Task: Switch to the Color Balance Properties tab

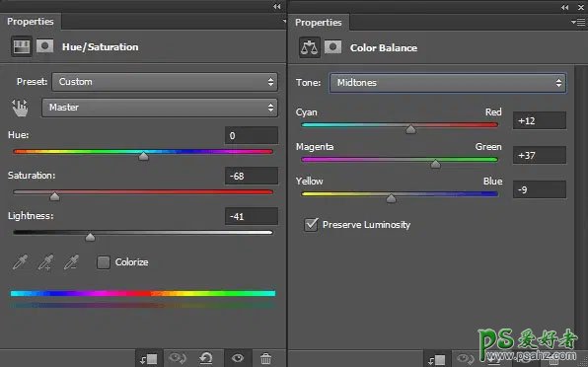Action: 319,23
